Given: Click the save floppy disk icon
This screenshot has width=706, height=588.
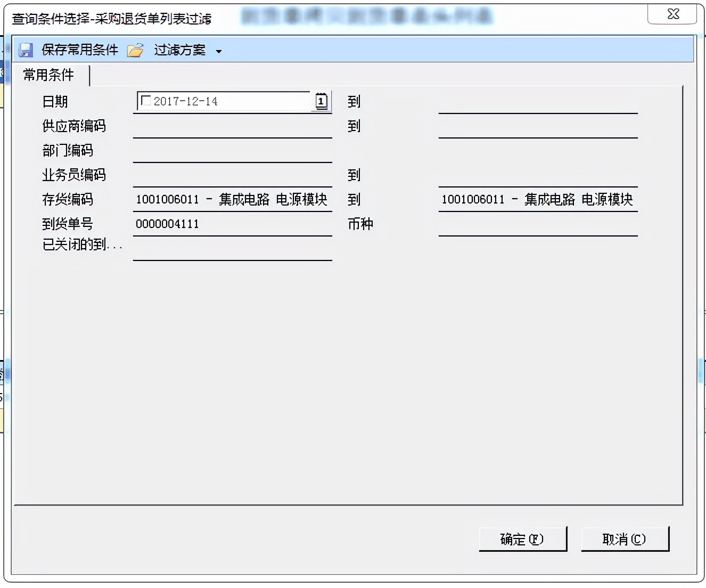Looking at the screenshot, I should 26,50.
